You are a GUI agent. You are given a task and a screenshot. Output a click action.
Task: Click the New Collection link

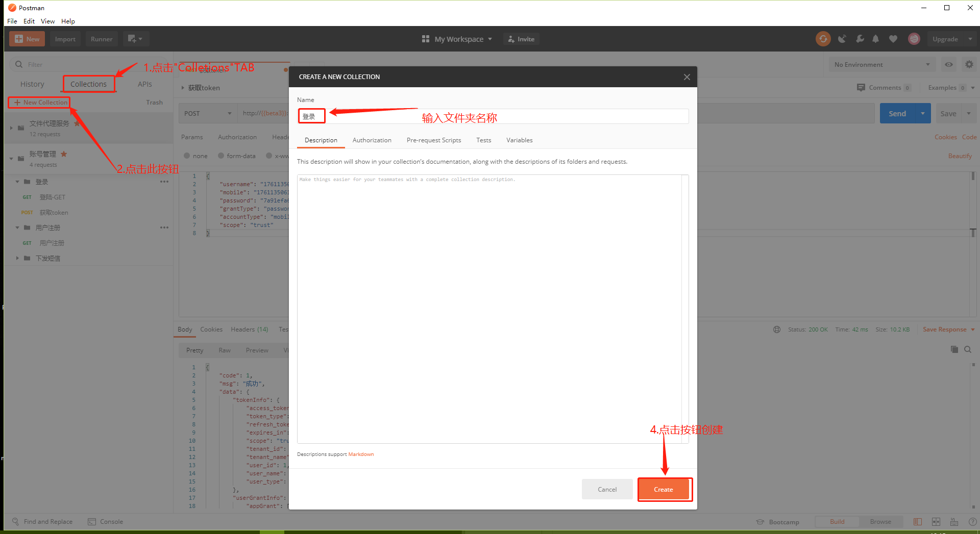pyautogui.click(x=40, y=103)
